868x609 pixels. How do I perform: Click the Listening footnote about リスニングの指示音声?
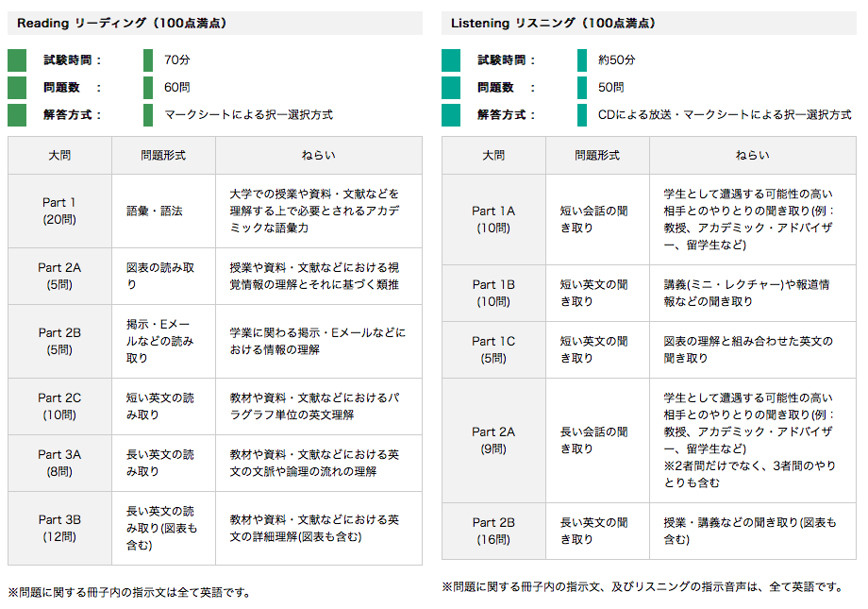pyautogui.click(x=643, y=587)
